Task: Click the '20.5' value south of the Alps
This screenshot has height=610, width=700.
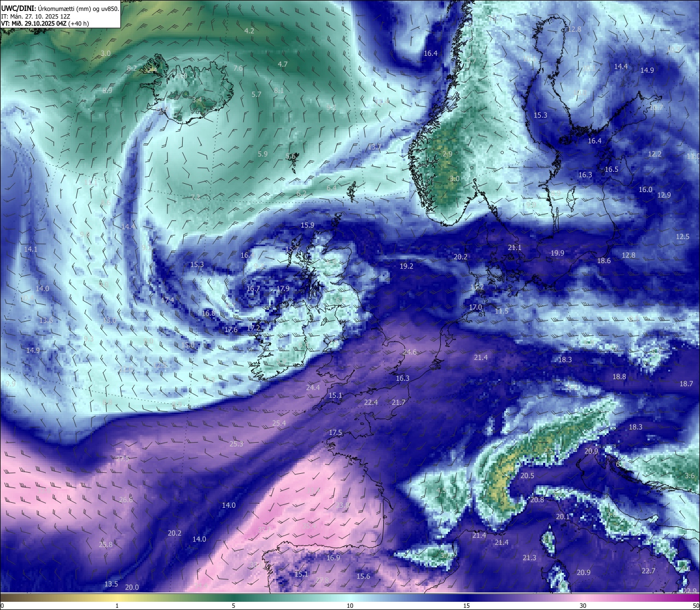Action: (x=527, y=476)
